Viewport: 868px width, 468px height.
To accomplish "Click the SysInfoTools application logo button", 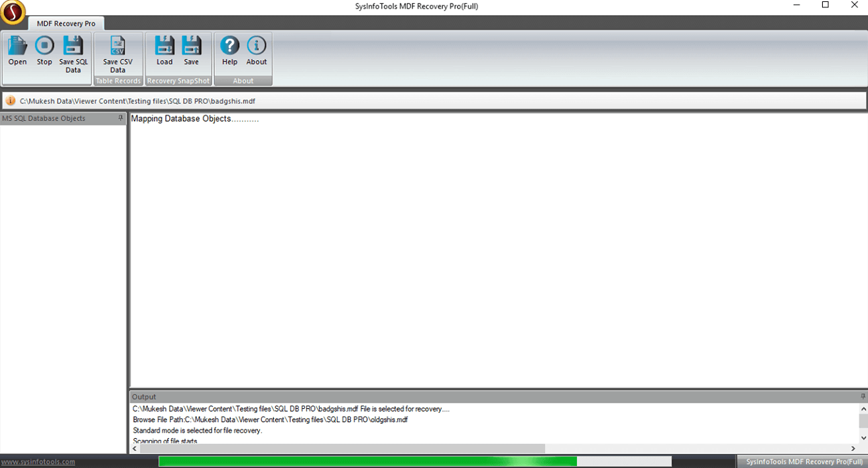I will [x=13, y=12].
